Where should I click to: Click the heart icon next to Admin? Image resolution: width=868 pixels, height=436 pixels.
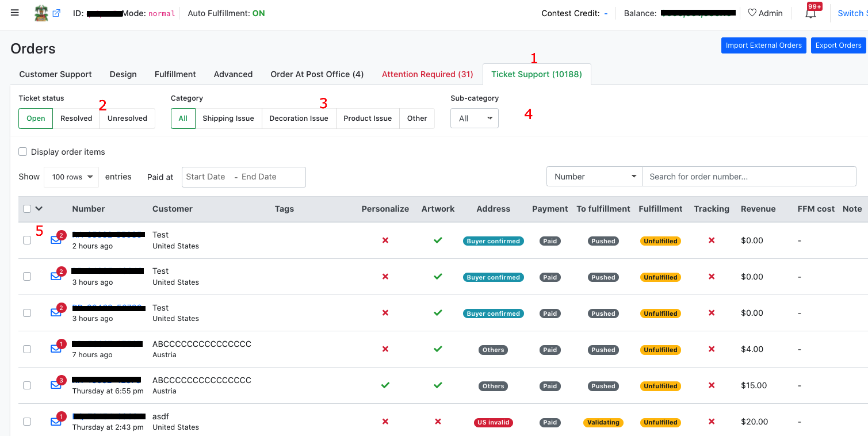point(752,13)
